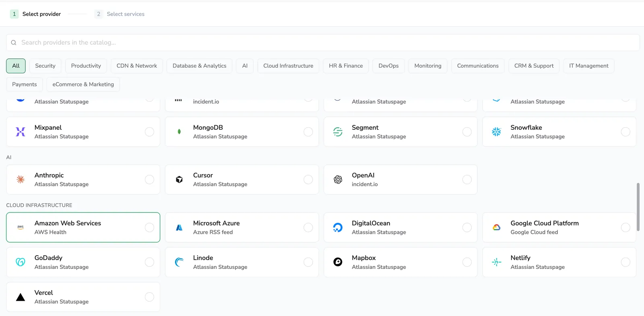Click the DigitalOcean logo icon
644x316 pixels.
338,227
